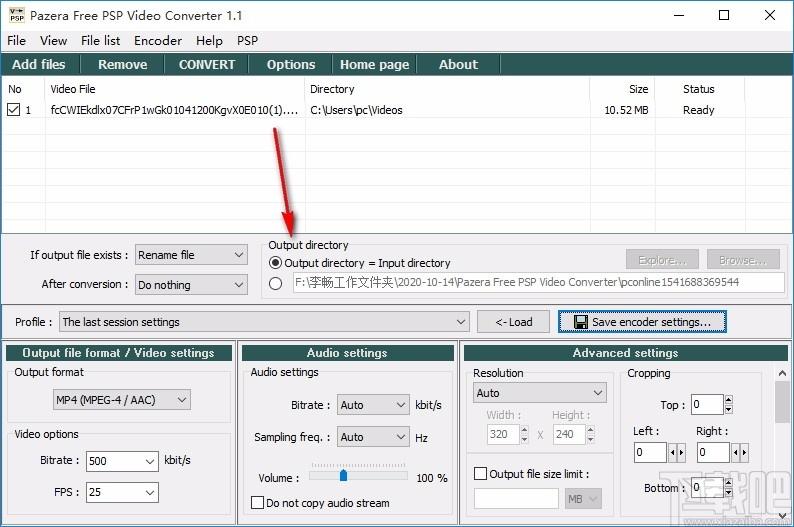Viewport: 794px width, 527px height.
Task: Click the Top cropping value field
Action: point(707,404)
